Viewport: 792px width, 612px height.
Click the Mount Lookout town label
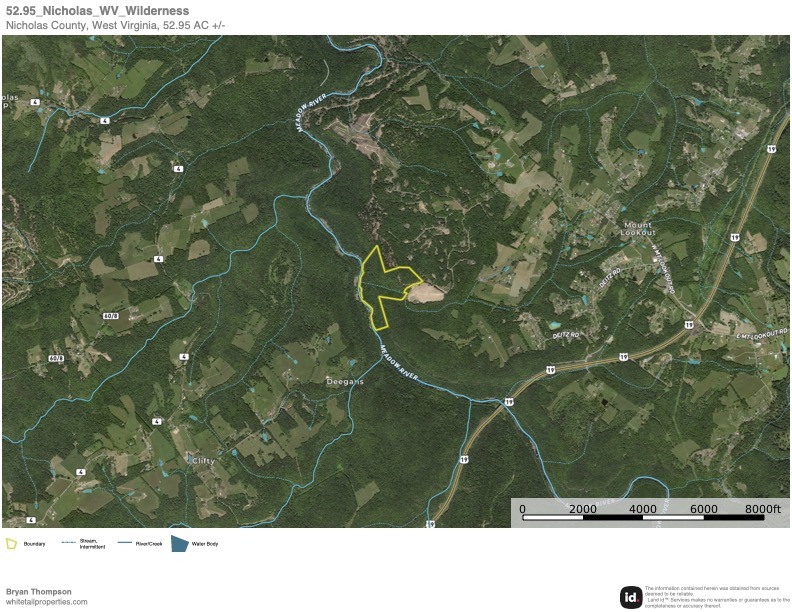point(638,229)
